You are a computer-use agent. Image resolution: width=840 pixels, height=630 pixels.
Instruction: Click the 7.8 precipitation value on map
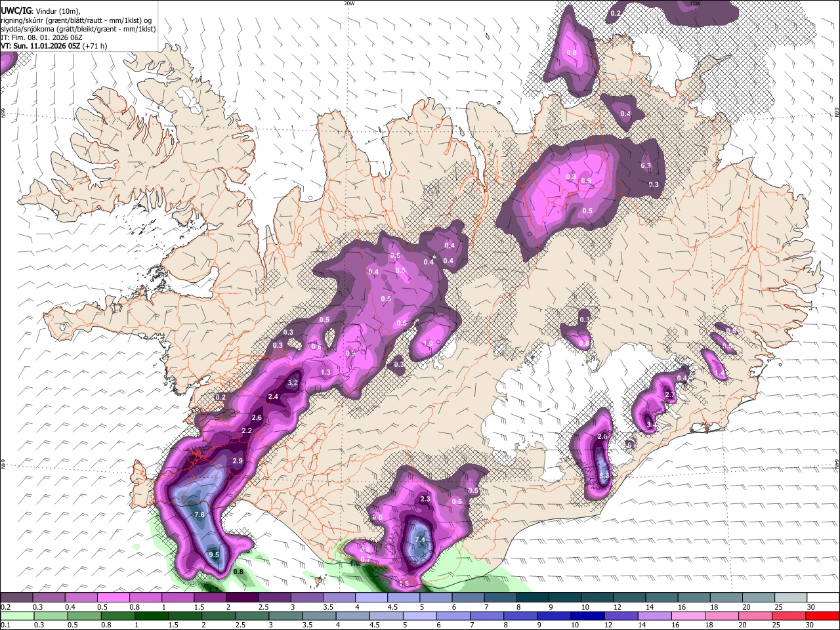click(200, 515)
